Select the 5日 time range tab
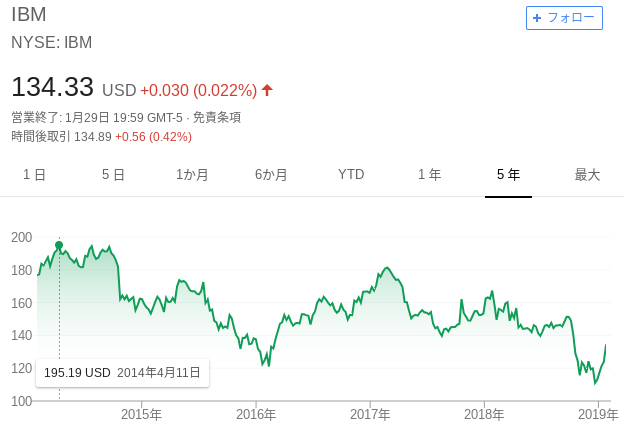 point(113,174)
